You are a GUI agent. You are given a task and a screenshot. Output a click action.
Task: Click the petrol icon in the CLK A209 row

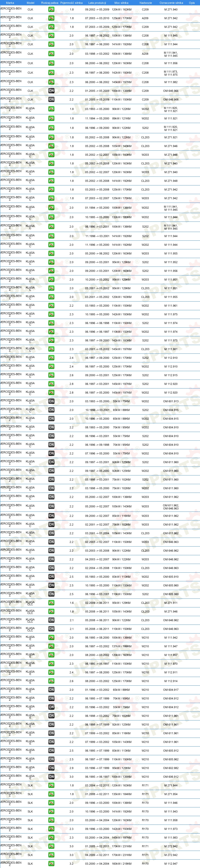[51, 18]
